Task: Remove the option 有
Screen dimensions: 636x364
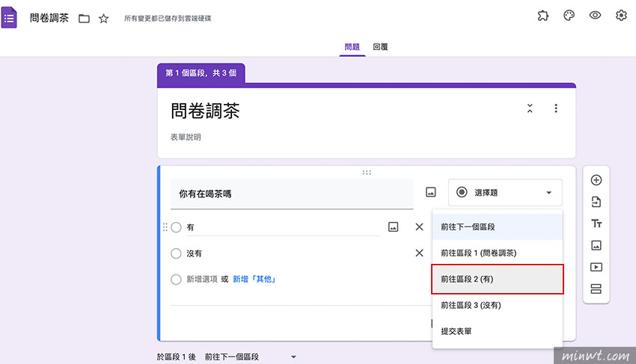Action: [x=420, y=227]
